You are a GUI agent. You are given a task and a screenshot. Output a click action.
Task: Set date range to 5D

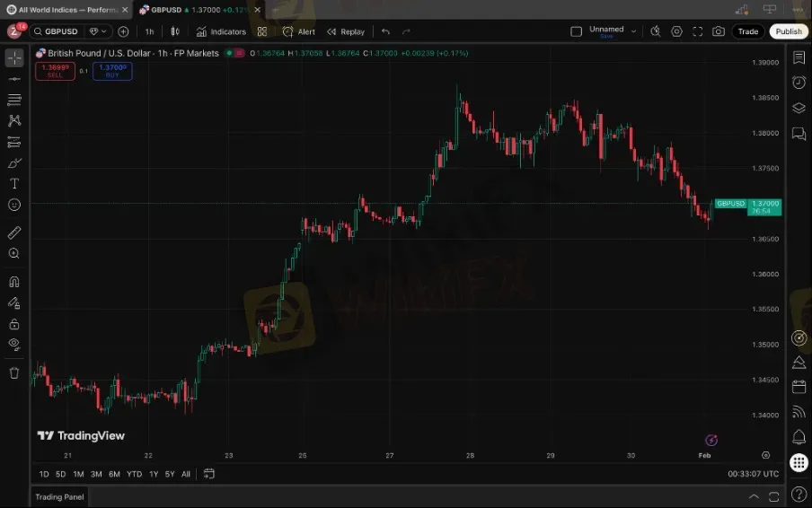[60, 474]
